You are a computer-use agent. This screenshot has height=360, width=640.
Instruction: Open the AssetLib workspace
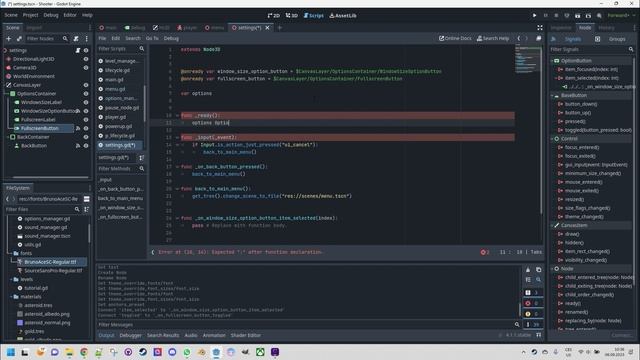click(343, 16)
